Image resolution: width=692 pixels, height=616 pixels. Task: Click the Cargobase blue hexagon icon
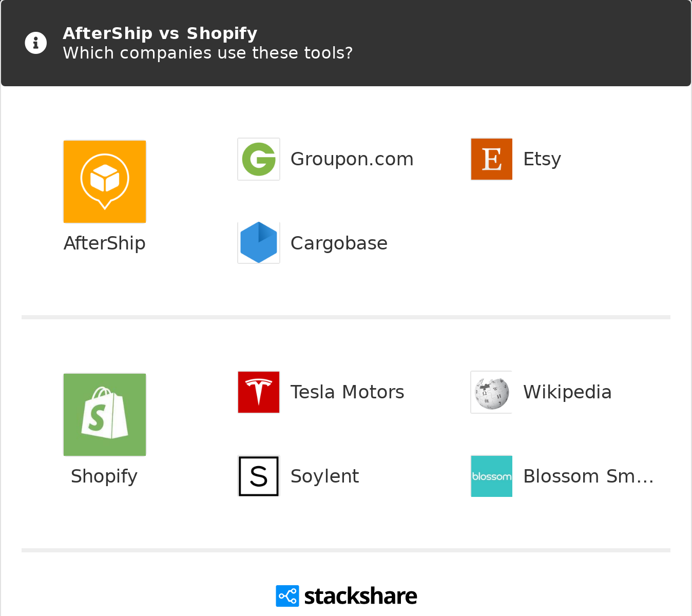(x=259, y=243)
